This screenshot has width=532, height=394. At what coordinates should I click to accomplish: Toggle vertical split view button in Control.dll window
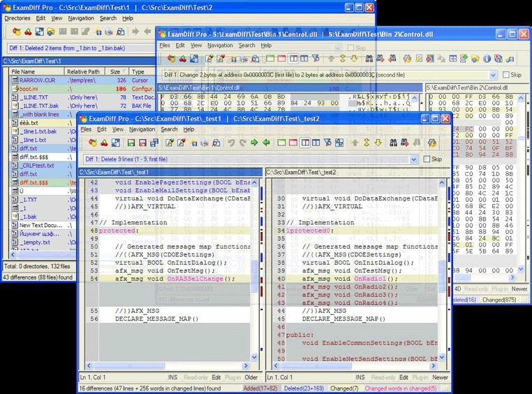(x=293, y=59)
